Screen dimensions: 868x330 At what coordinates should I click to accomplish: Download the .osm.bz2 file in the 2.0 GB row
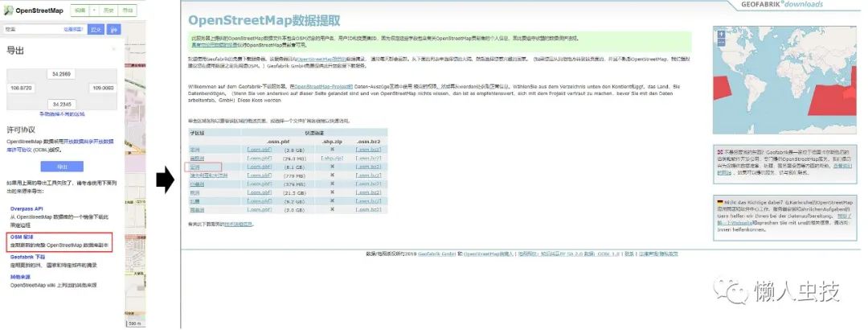coord(368,209)
